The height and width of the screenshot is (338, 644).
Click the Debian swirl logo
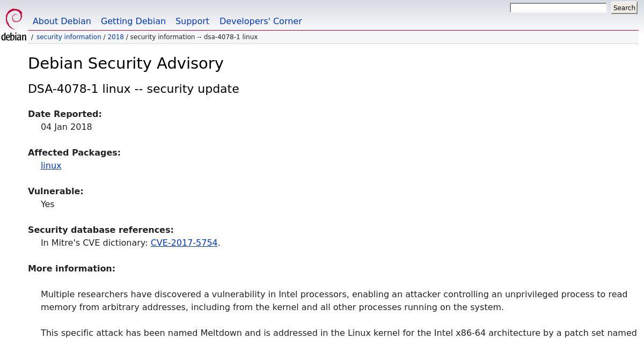(x=13, y=24)
